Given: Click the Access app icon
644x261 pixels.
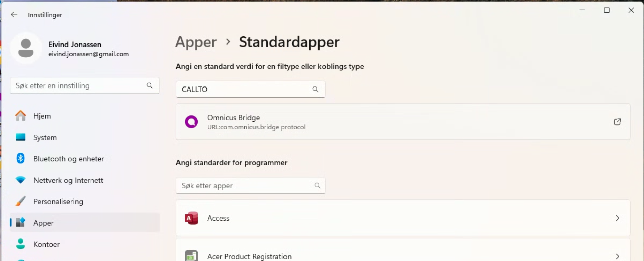Looking at the screenshot, I should [x=191, y=218].
